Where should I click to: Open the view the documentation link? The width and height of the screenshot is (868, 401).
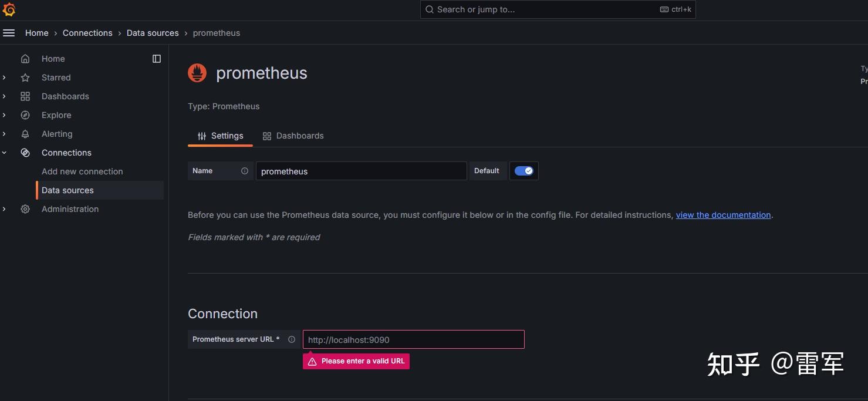tap(723, 215)
